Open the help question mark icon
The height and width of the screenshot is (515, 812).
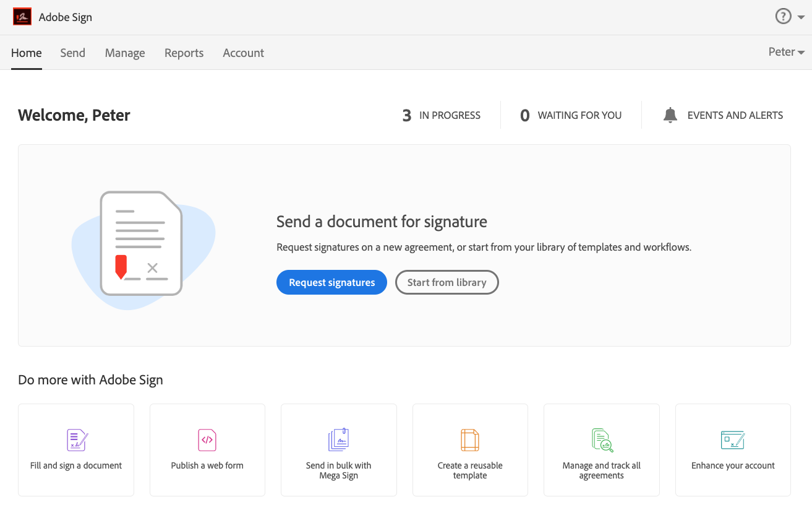(x=783, y=17)
